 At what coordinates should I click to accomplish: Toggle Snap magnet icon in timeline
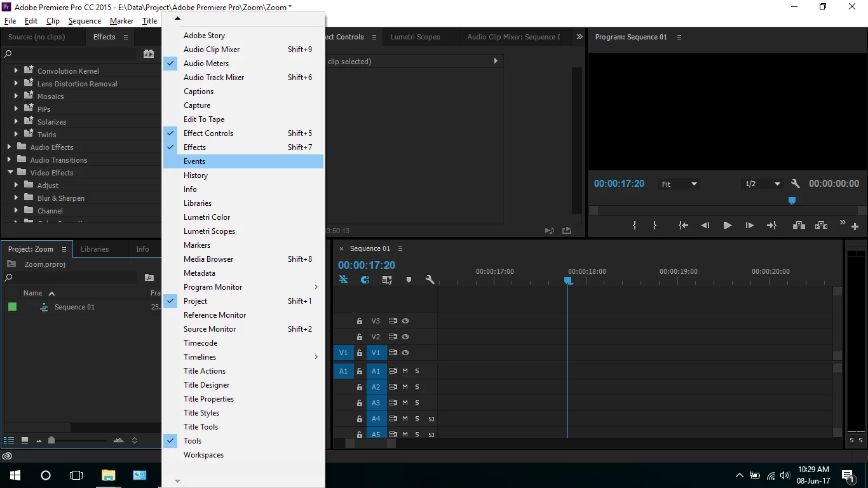pyautogui.click(x=365, y=280)
